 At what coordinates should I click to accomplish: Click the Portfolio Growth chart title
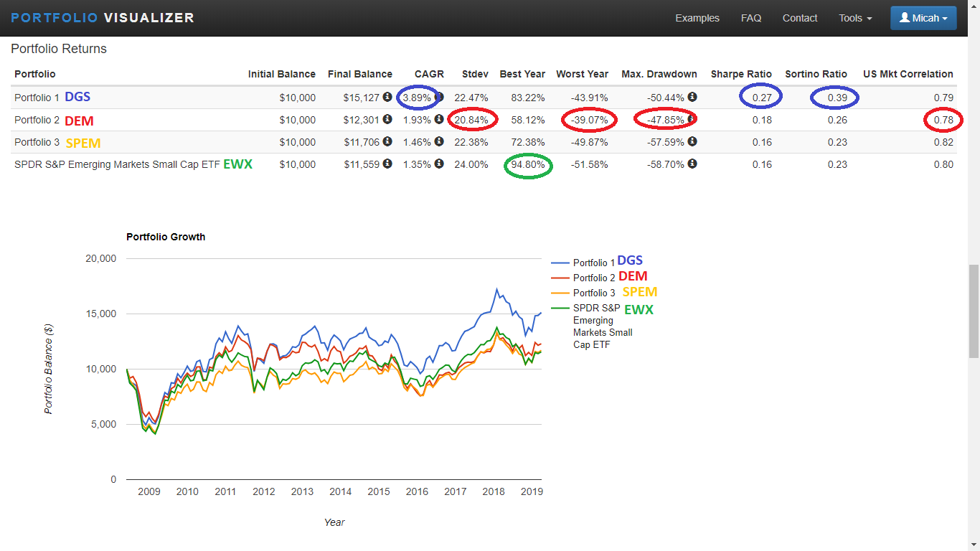pyautogui.click(x=166, y=237)
